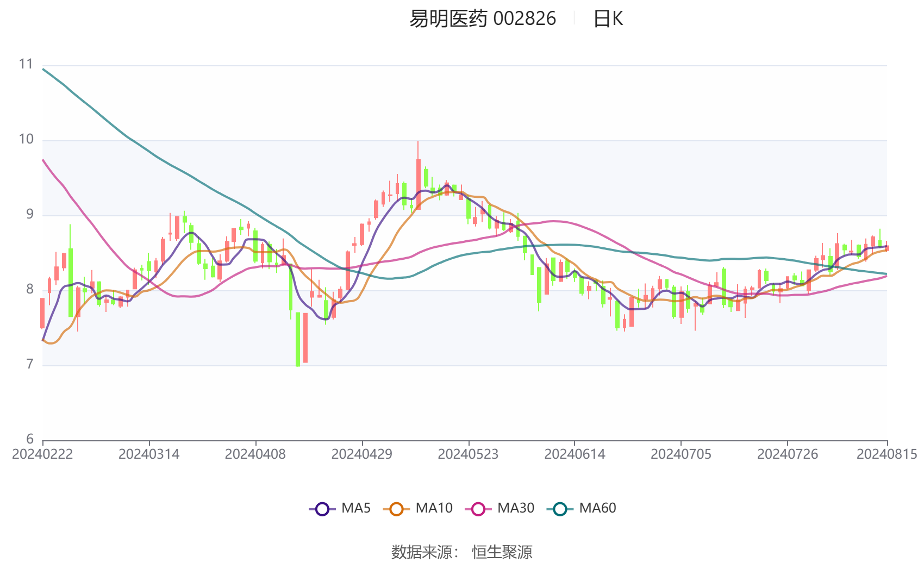Click the y-axis value 11
Image resolution: width=924 pixels, height=562 pixels.
26,64
